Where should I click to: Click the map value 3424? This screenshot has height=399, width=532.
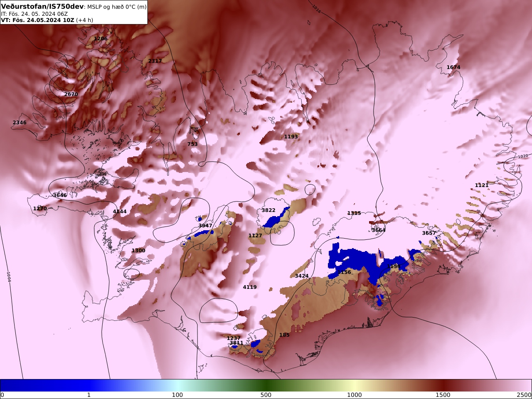(x=302, y=276)
